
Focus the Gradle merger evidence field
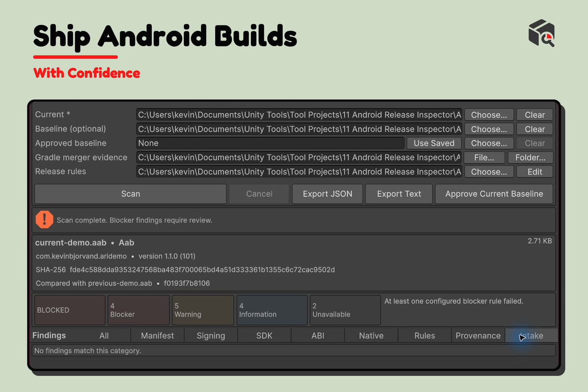[x=299, y=157]
